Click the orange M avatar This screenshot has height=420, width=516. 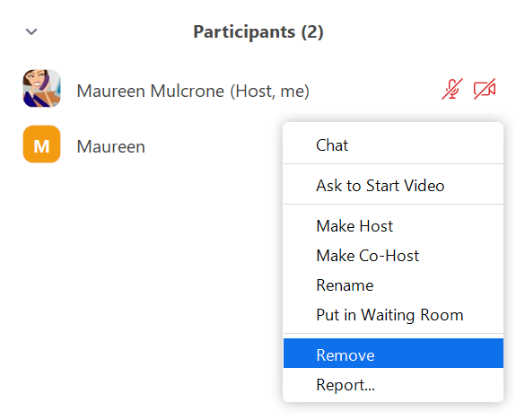pos(42,144)
